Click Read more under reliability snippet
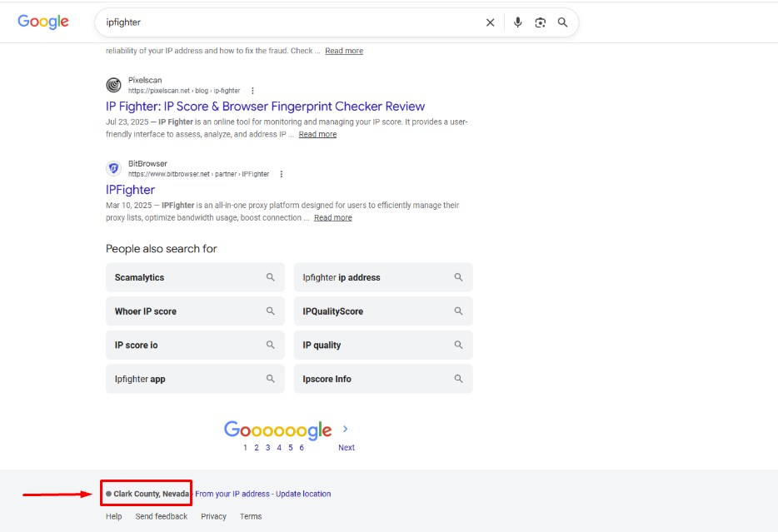The width and height of the screenshot is (778, 532). tap(344, 51)
